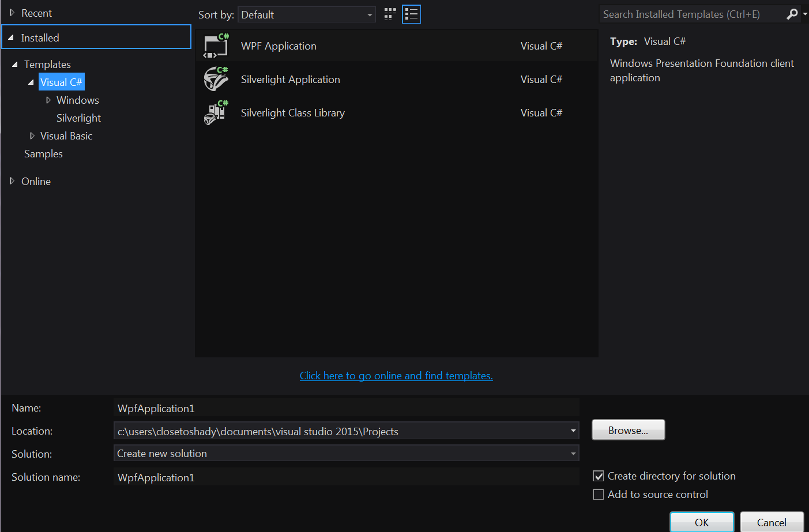The width and height of the screenshot is (809, 532).
Task: Select the Silverlight Application template name
Action: [x=291, y=80]
